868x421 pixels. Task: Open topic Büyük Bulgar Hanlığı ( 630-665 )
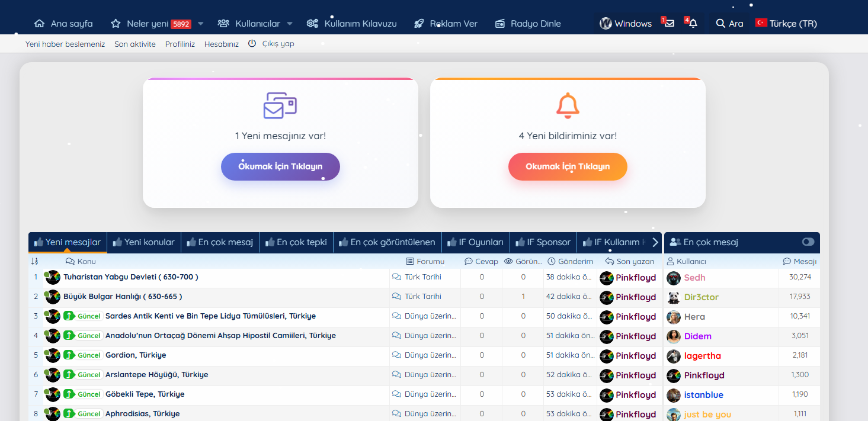[123, 297]
